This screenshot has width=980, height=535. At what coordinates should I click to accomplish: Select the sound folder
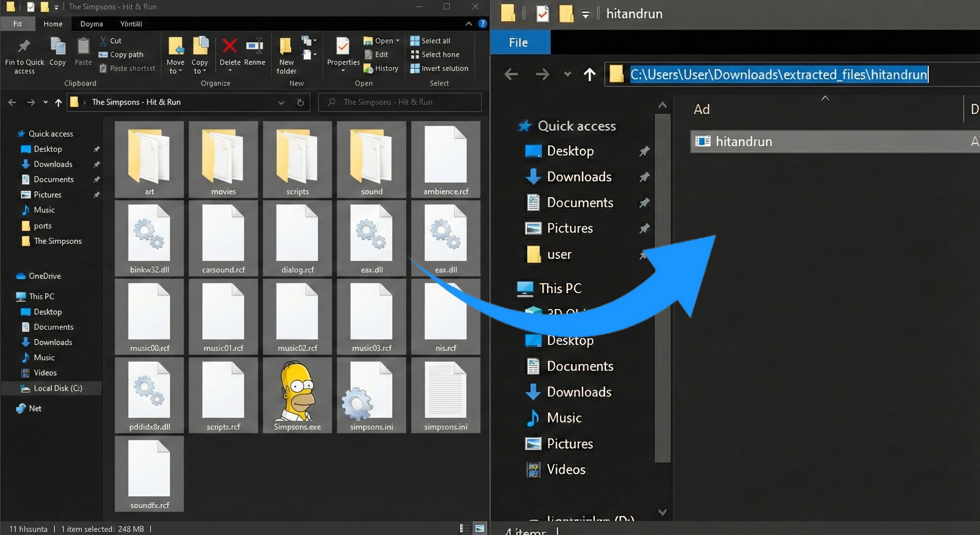(371, 160)
